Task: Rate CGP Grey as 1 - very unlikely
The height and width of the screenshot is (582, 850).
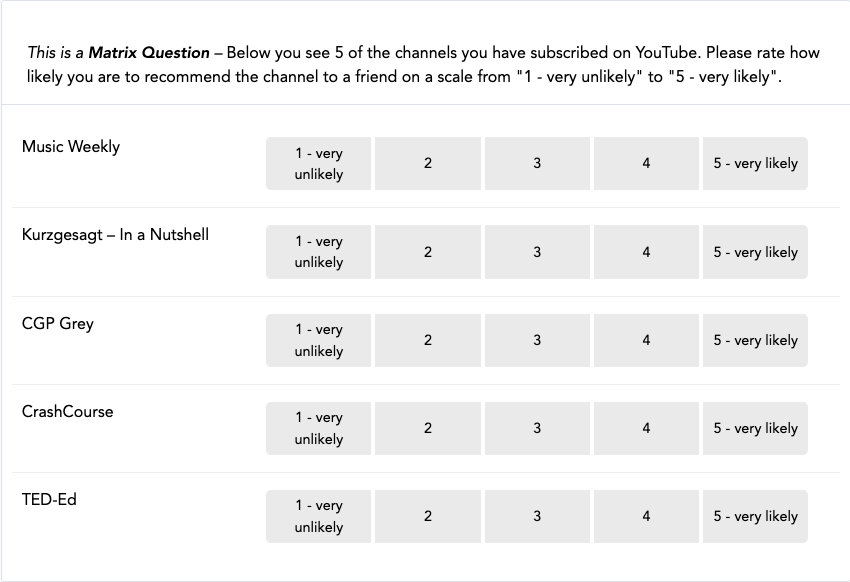Action: tap(318, 340)
